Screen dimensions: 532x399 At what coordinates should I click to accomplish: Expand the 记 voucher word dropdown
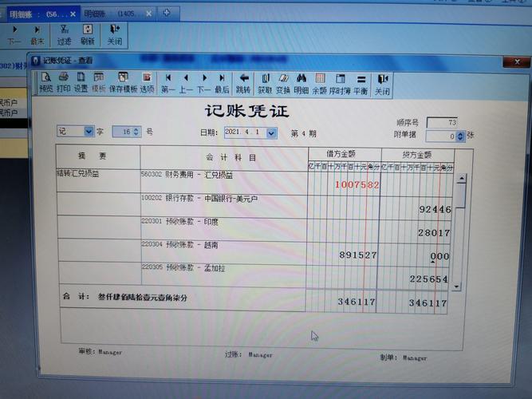coord(89,131)
